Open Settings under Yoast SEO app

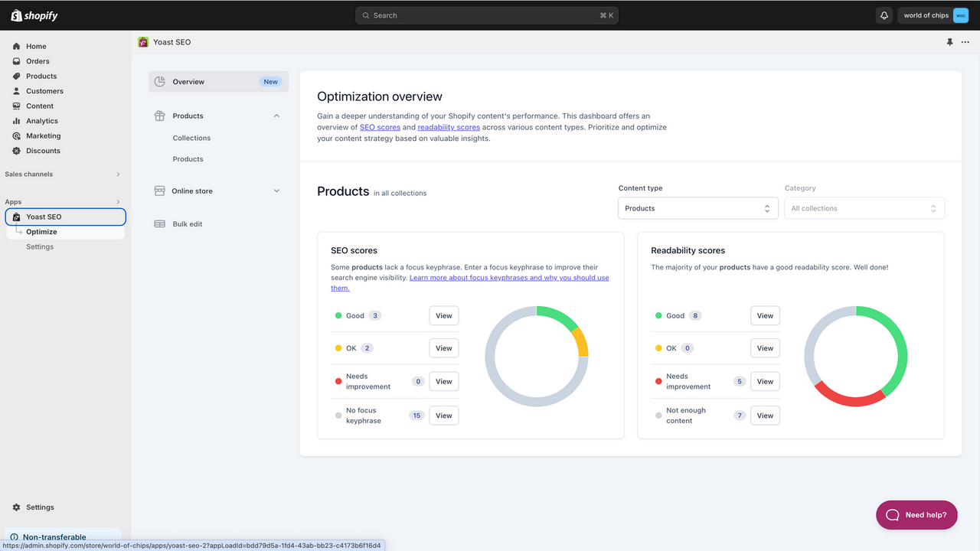(x=40, y=247)
